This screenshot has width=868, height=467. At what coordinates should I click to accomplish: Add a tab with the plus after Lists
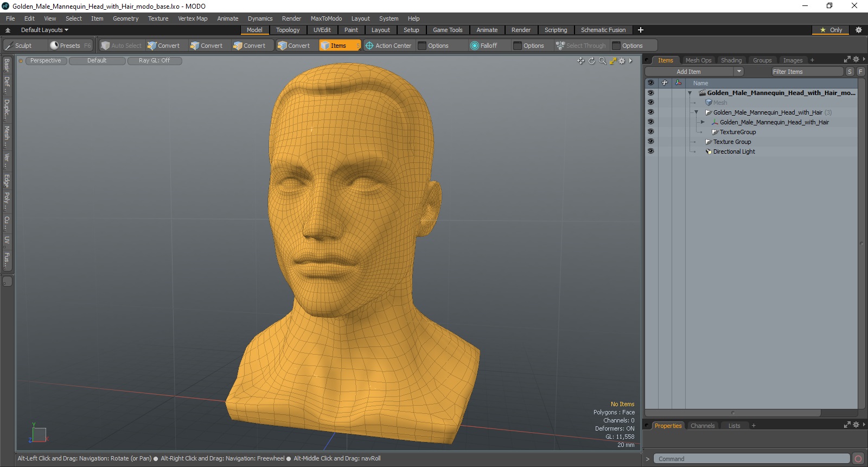(x=754, y=426)
